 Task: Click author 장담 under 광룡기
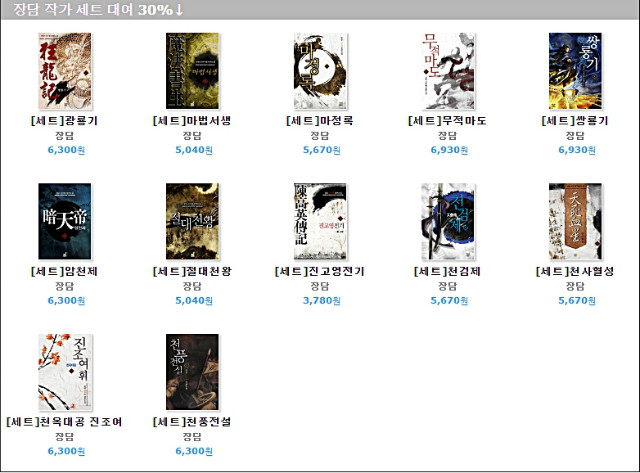(x=64, y=135)
